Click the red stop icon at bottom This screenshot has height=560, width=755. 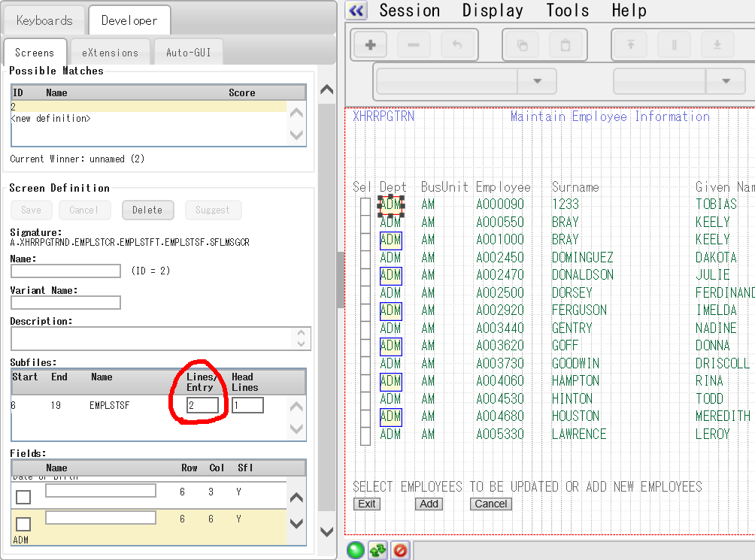[400, 551]
